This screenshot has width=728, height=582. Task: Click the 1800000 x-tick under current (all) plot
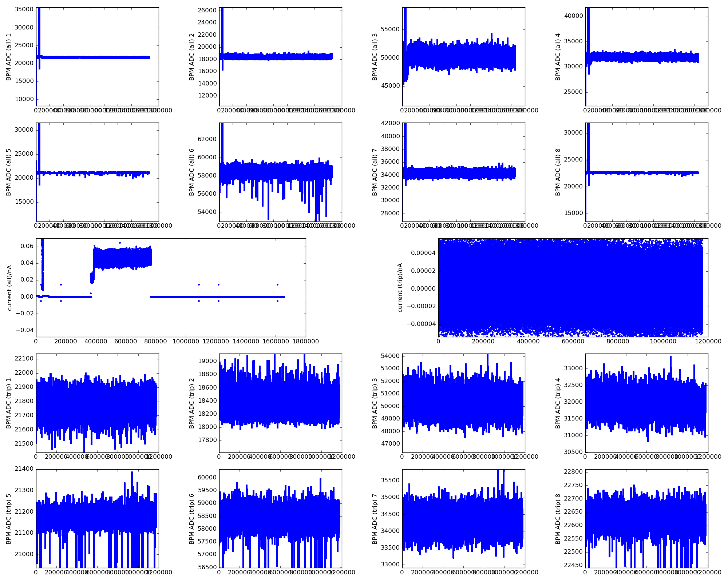point(305,341)
